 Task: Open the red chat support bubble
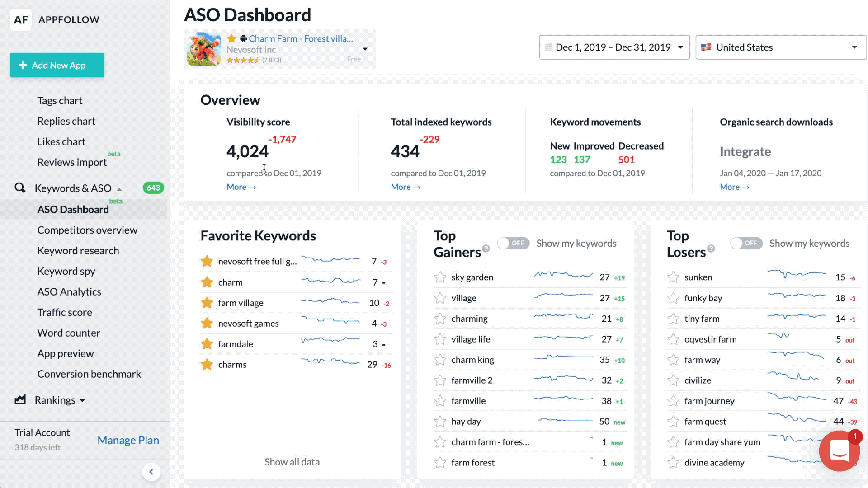coord(840,451)
